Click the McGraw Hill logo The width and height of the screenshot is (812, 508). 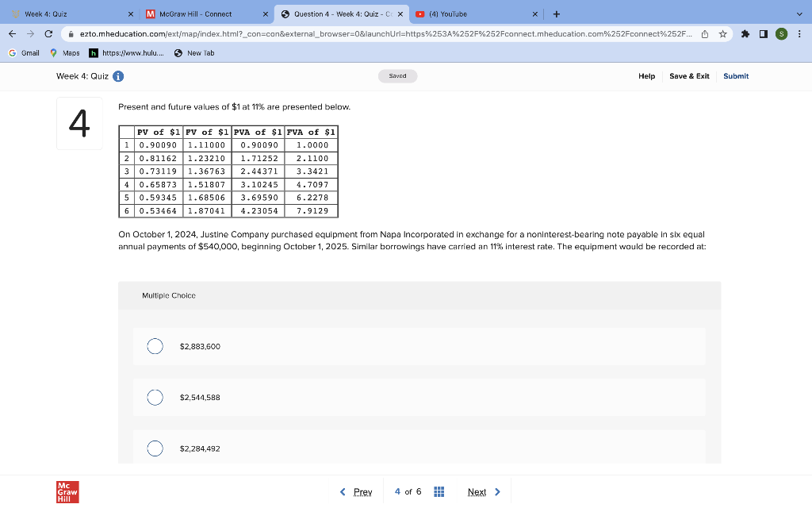pyautogui.click(x=67, y=492)
